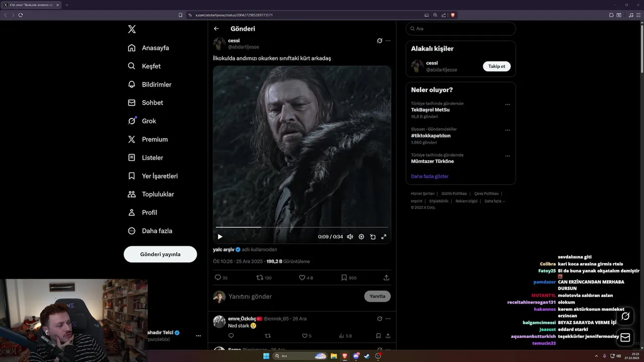The width and height of the screenshot is (644, 362).
Task: View analytics of emre_Özkılıç comment
Action: coord(342,336)
